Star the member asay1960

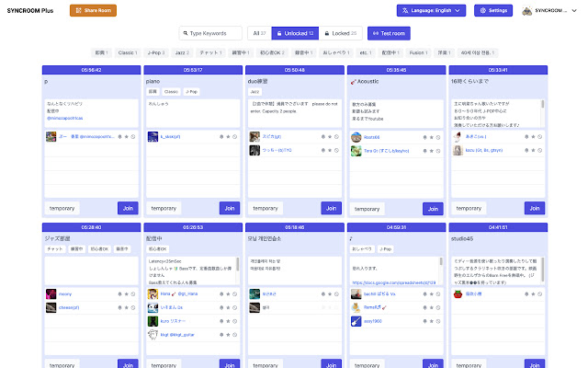pyautogui.click(x=432, y=321)
